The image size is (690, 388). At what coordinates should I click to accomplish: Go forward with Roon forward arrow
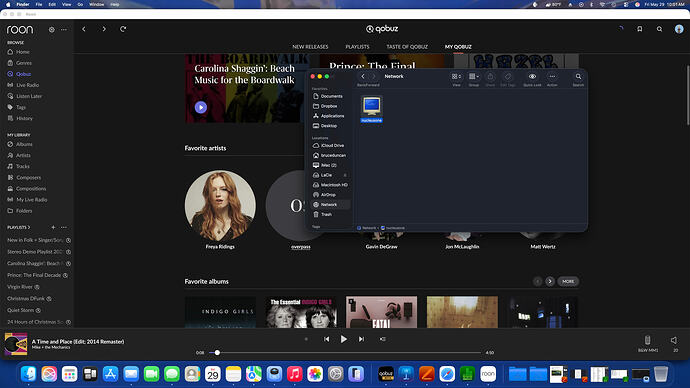104,29
